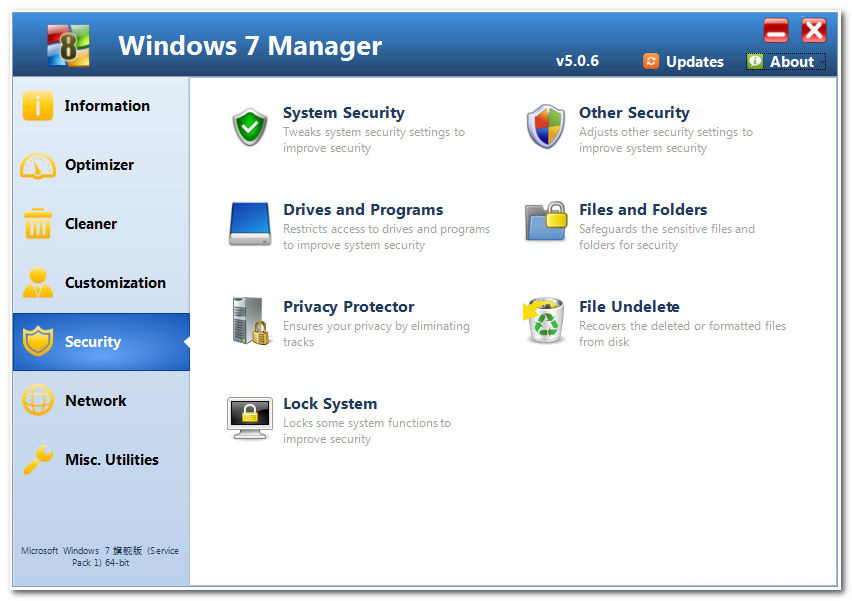The height and width of the screenshot is (601, 852).
Task: Click "Locks some system functions" description
Action: pos(367,430)
